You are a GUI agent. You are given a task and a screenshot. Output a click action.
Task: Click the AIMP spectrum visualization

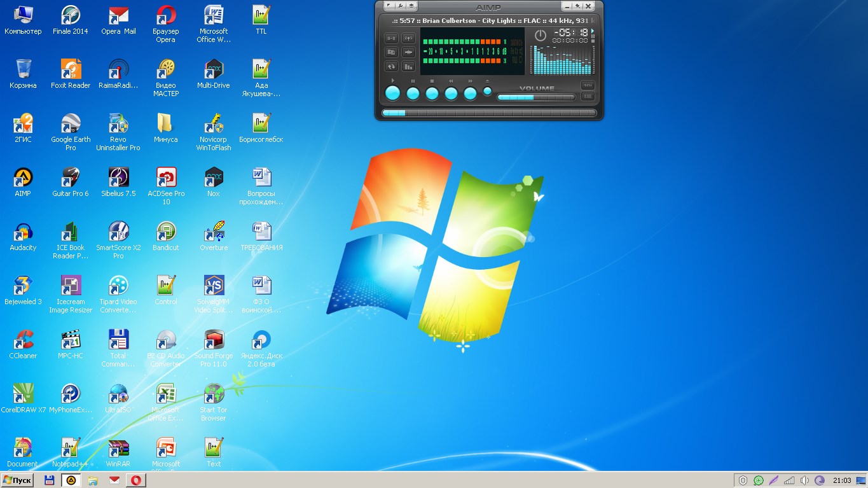(x=562, y=60)
